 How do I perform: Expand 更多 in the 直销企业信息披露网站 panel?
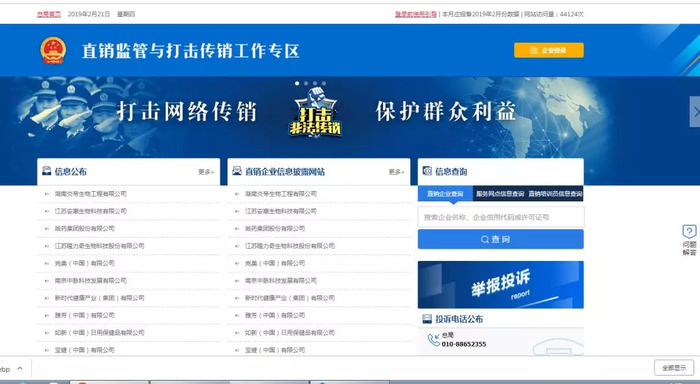[x=396, y=172]
